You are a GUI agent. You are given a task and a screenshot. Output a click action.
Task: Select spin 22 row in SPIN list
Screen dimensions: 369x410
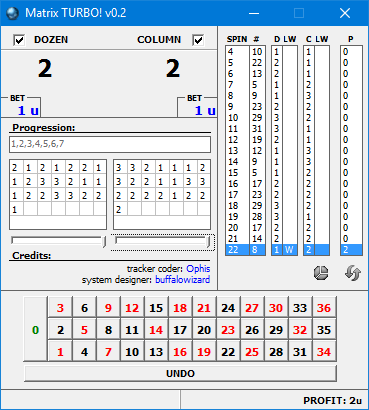(x=245, y=250)
